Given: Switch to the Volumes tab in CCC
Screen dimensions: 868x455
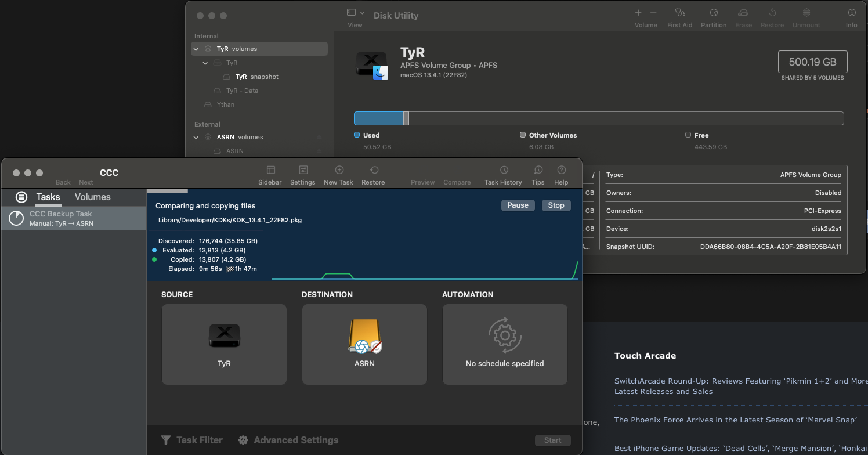Looking at the screenshot, I should pos(93,197).
